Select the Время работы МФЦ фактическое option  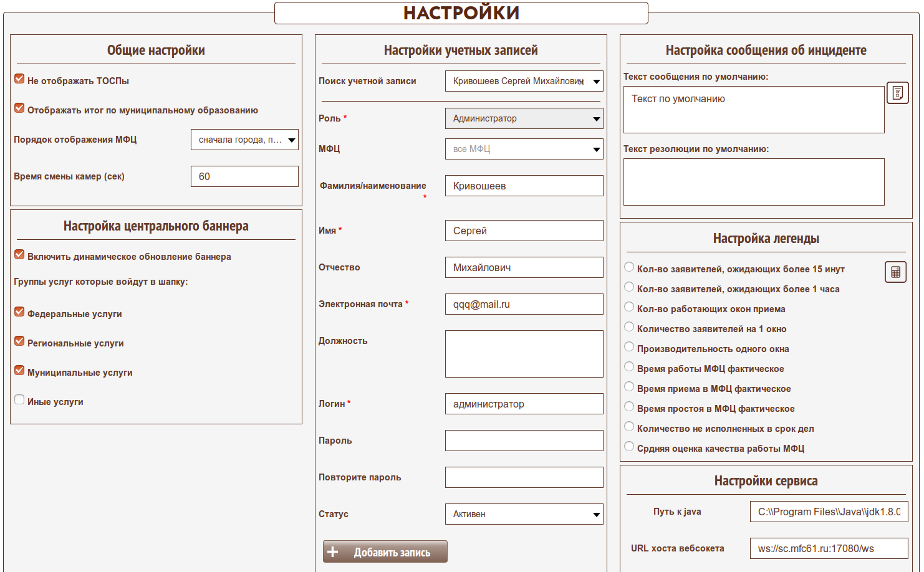point(629,367)
